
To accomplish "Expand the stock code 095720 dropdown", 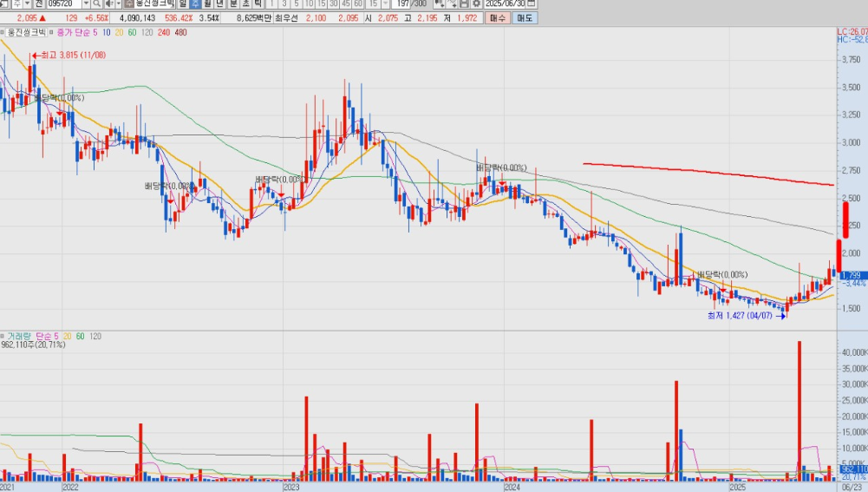I will [85, 4].
